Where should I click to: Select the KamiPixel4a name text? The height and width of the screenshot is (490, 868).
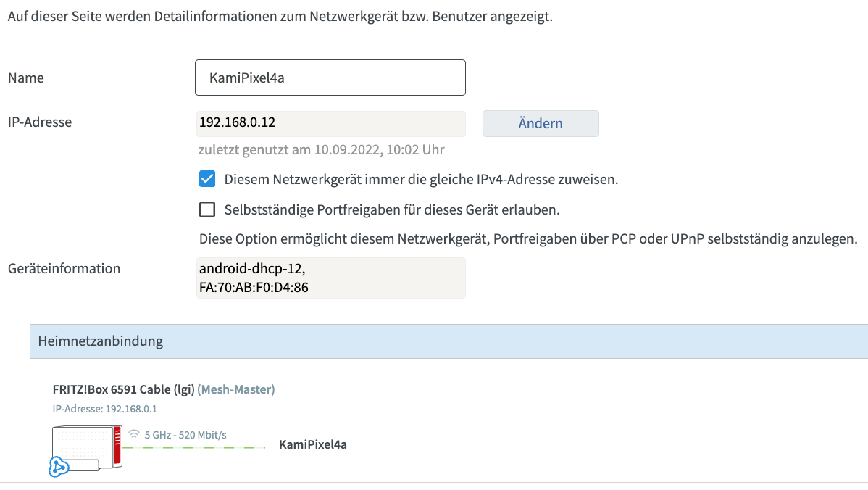244,77
